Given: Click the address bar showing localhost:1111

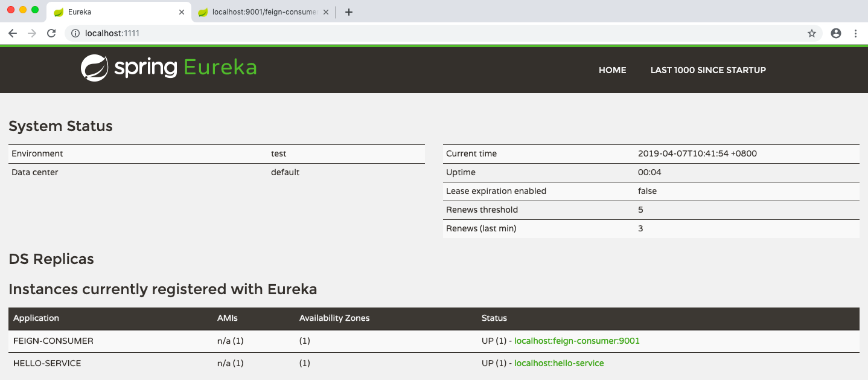Looking at the screenshot, I should click(444, 34).
